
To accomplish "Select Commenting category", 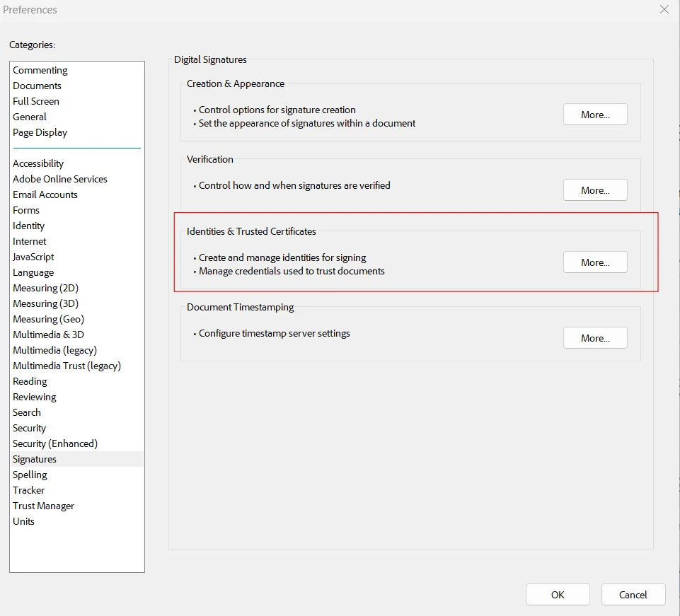I will pyautogui.click(x=40, y=70).
